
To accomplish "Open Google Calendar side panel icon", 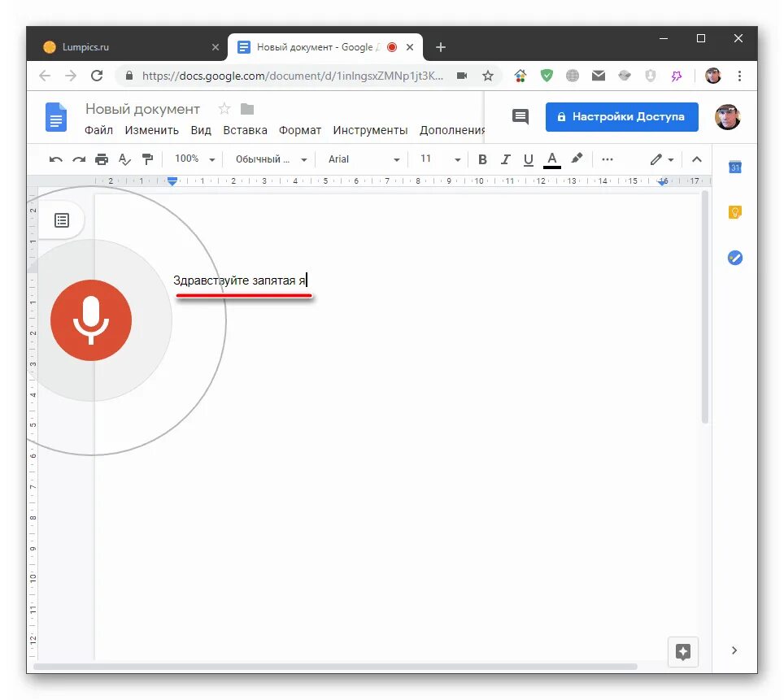I will 734,167.
